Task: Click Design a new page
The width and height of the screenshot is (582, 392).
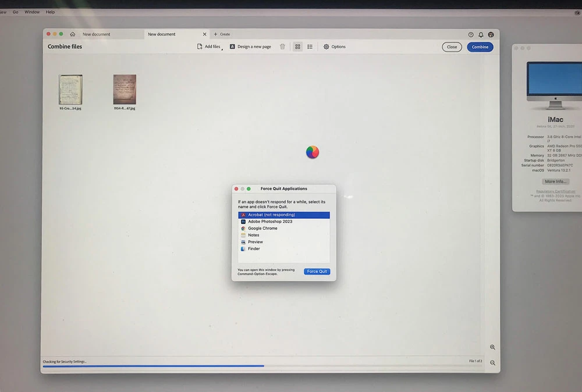Action: coord(250,47)
